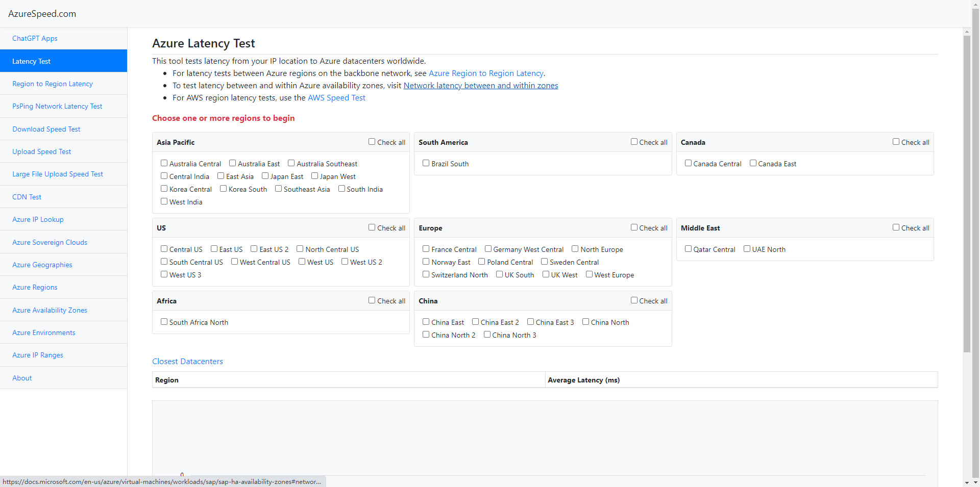
Task: Check the East US 2 region
Action: [254, 249]
